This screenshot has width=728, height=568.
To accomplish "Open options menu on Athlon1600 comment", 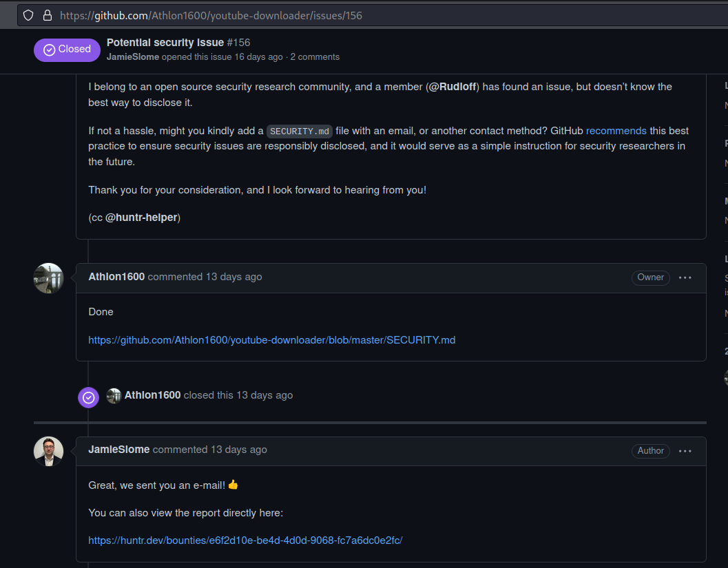I will pyautogui.click(x=685, y=277).
